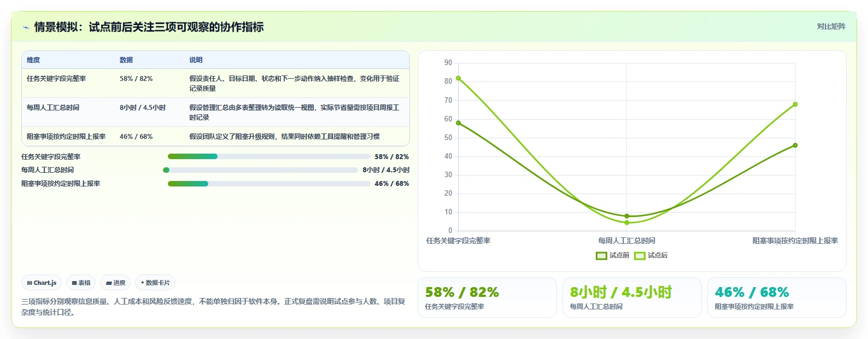Click the header icon before 情景模拟 title

click(26, 27)
